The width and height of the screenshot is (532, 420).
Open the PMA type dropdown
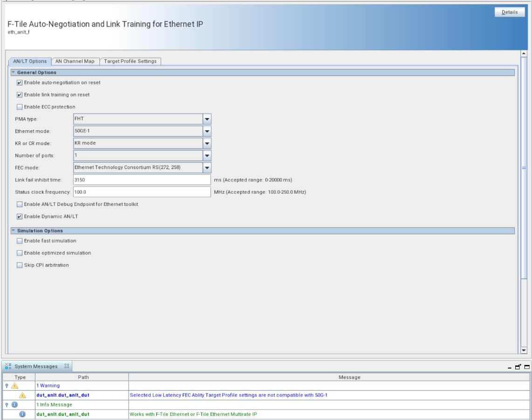[207, 119]
